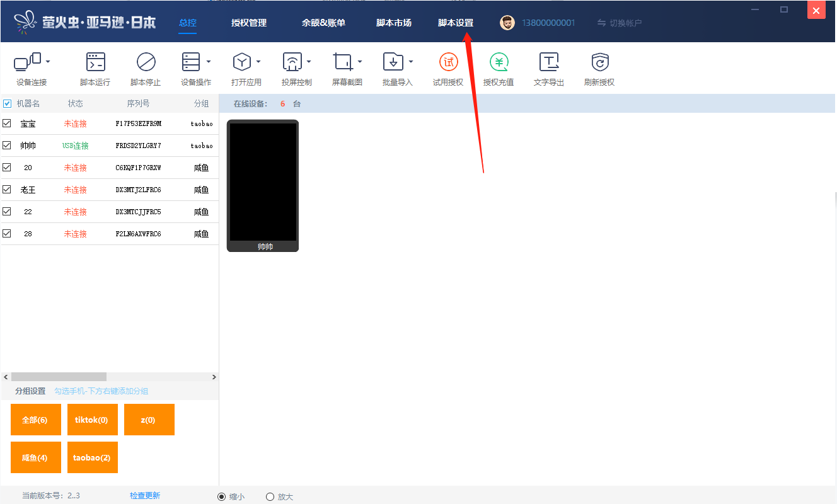This screenshot has height=504, width=837.
Task: Click the authorization recharge (授权充值) icon
Action: [x=499, y=62]
